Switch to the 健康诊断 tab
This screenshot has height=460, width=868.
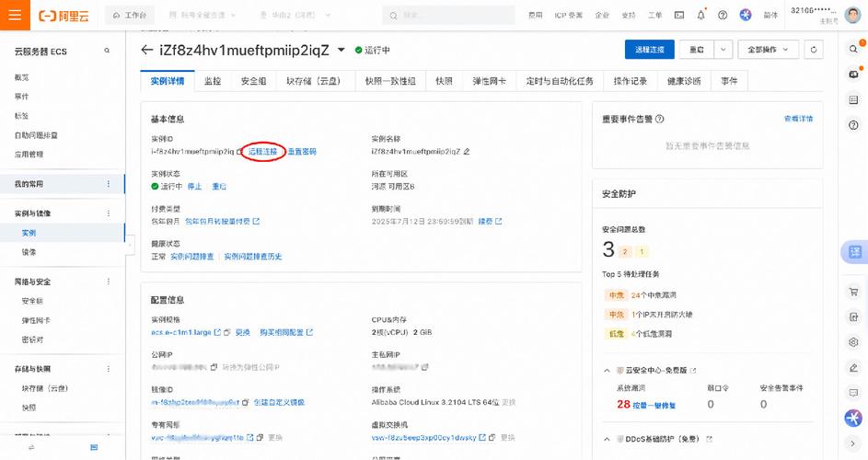coord(684,81)
